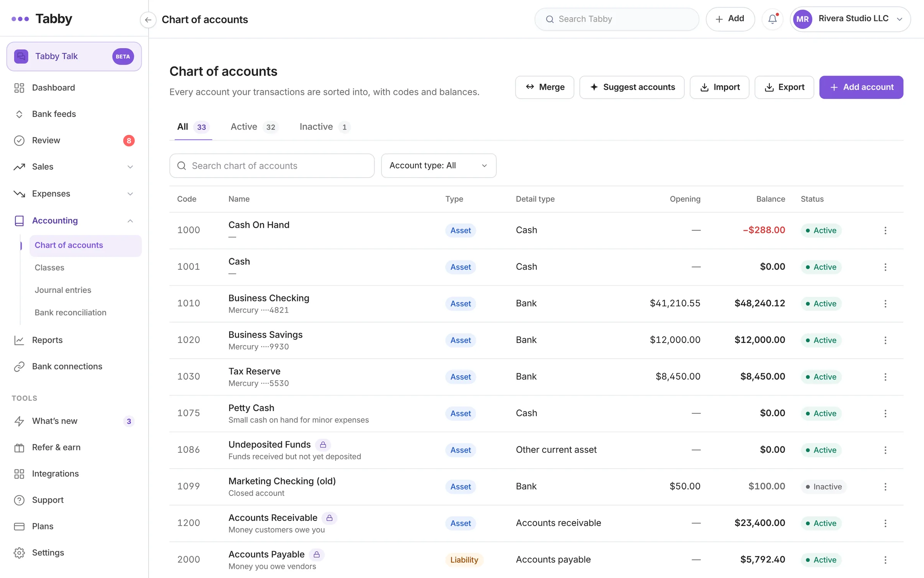924x578 pixels.
Task: Click Suggest accounts button
Action: (x=632, y=87)
